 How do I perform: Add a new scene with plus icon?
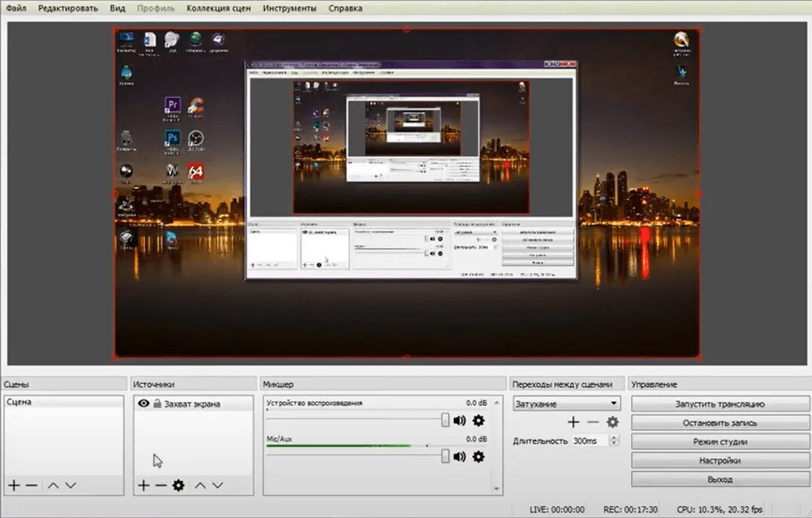pos(14,486)
